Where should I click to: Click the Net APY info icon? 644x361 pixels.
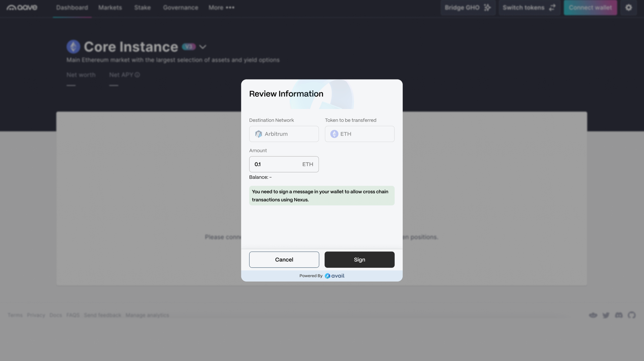pos(137,75)
